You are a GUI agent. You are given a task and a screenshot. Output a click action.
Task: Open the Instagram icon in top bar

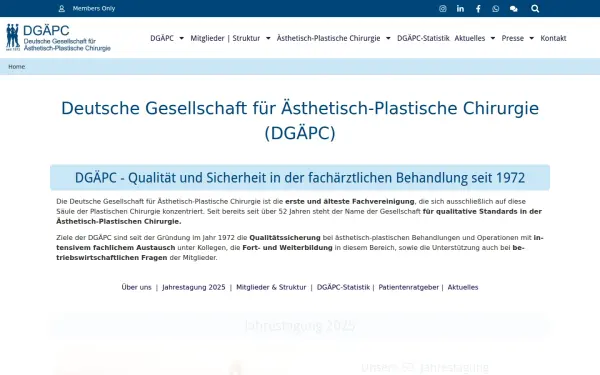pos(443,8)
